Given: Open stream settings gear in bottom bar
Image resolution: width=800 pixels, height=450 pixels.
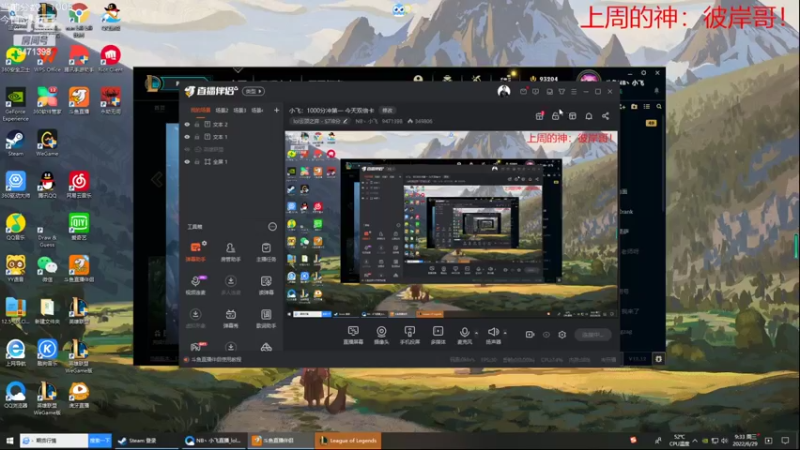Looking at the screenshot, I should pyautogui.click(x=562, y=335).
